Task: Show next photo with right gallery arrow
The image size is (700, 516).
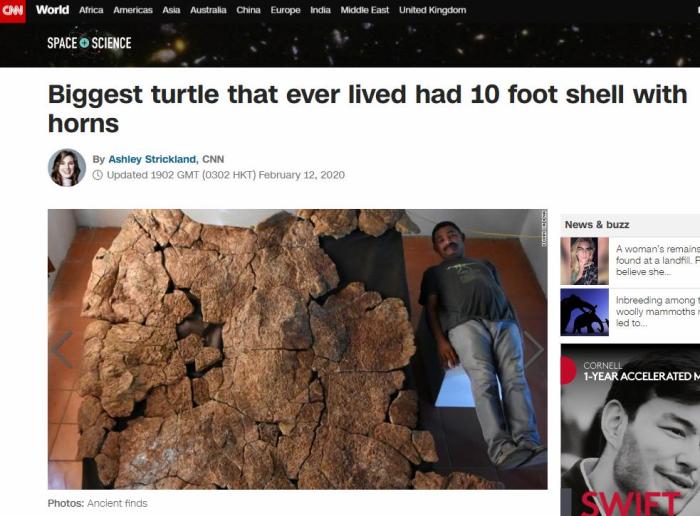Action: click(533, 350)
